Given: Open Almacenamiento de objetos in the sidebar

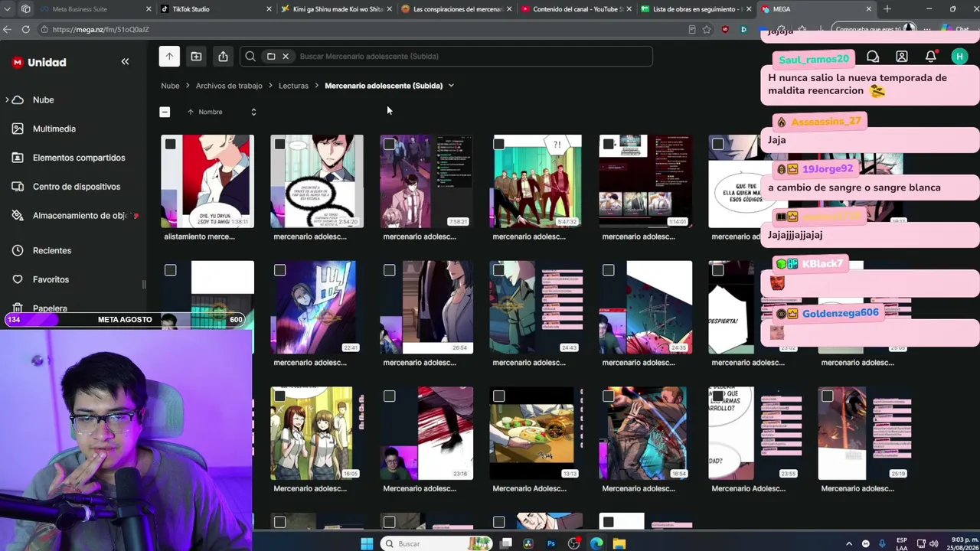Looking at the screenshot, I should (79, 216).
